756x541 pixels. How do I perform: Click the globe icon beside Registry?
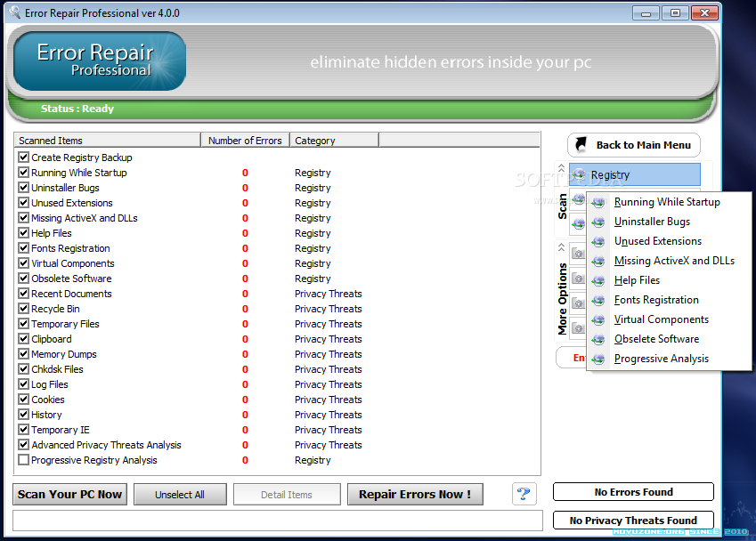click(580, 175)
